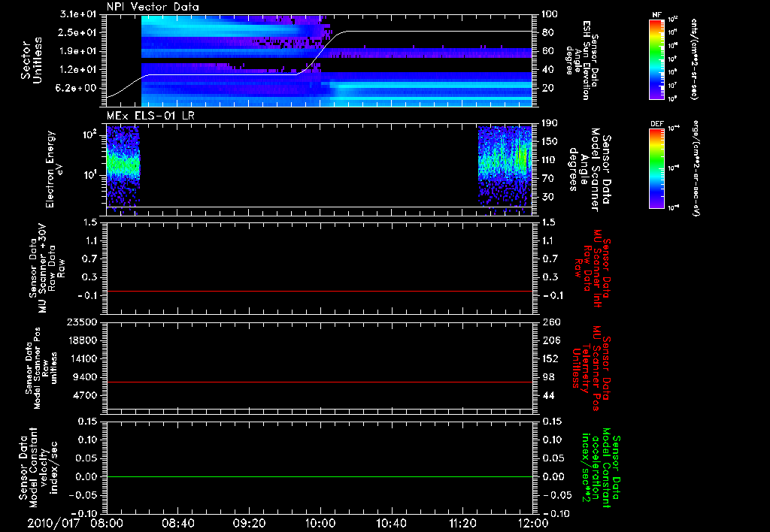Screen dimensions: 770x532
Task: Click the red MU Scanner Pos Telemetry label
Action: coord(591,368)
